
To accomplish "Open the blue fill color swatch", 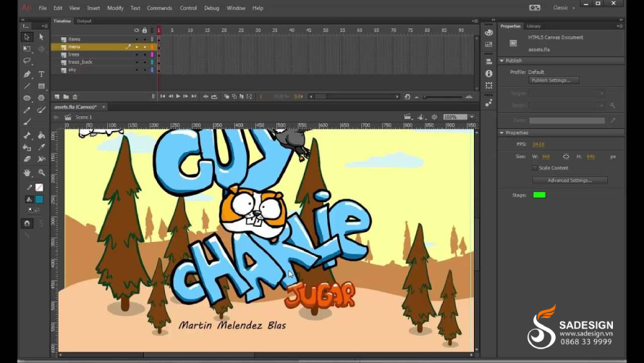I will (x=39, y=199).
